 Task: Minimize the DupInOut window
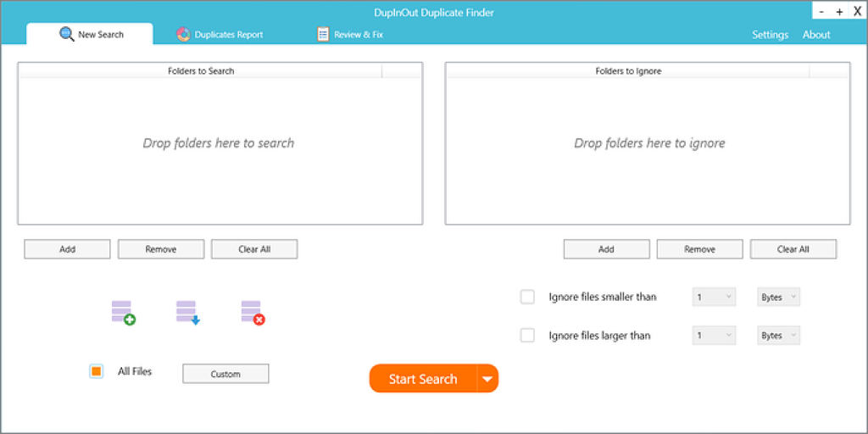pyautogui.click(x=821, y=11)
